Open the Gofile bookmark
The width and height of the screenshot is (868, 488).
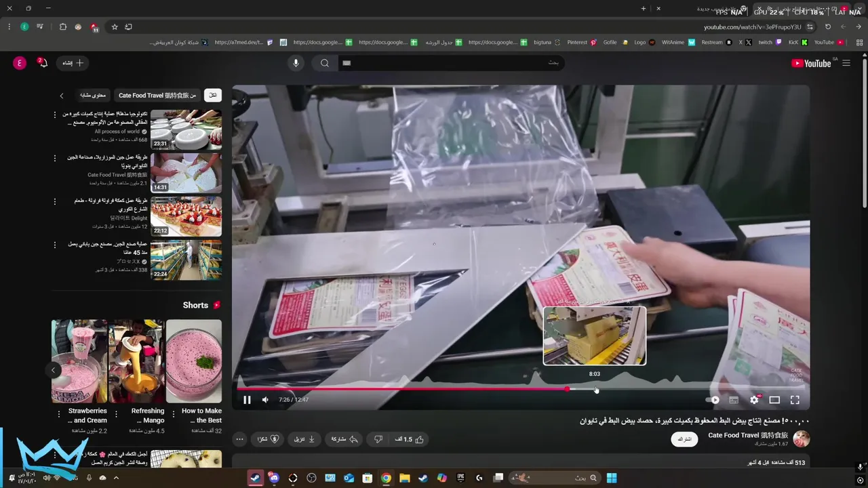click(616, 42)
